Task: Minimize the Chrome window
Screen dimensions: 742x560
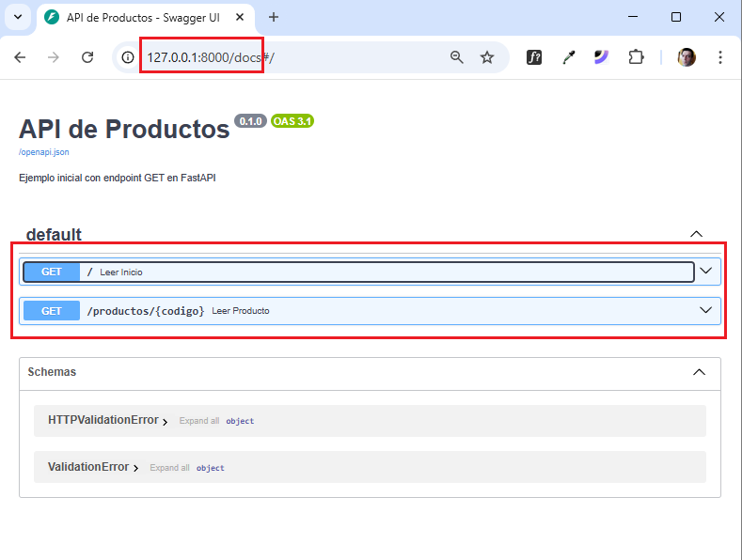Action: click(x=633, y=17)
